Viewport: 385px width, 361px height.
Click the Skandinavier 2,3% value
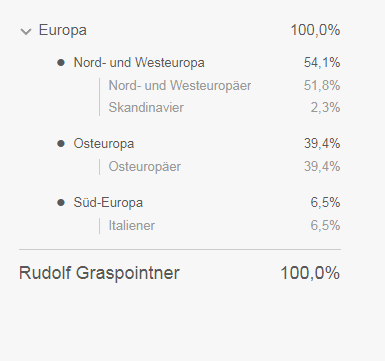[x=325, y=107]
